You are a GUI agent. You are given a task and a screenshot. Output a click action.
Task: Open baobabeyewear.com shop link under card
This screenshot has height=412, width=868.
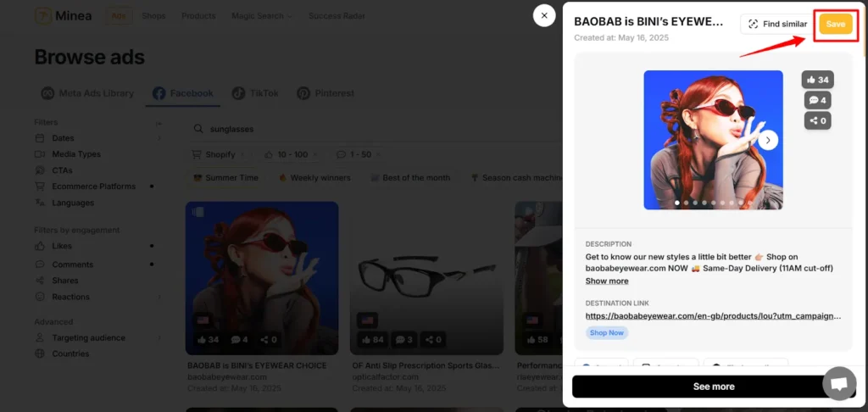[x=227, y=376]
